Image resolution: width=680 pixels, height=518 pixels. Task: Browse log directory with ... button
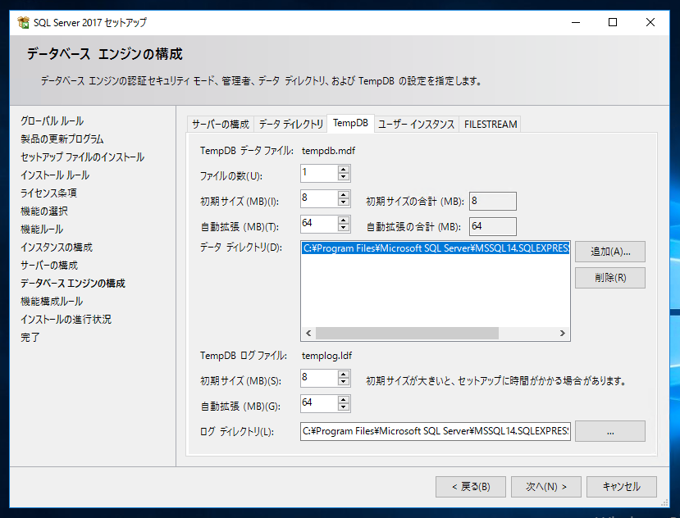(610, 432)
